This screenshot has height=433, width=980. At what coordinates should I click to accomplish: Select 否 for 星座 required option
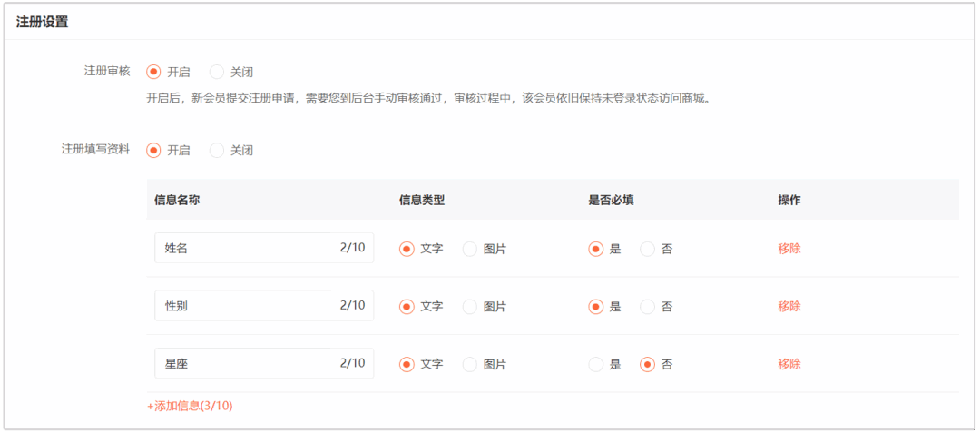click(x=648, y=364)
